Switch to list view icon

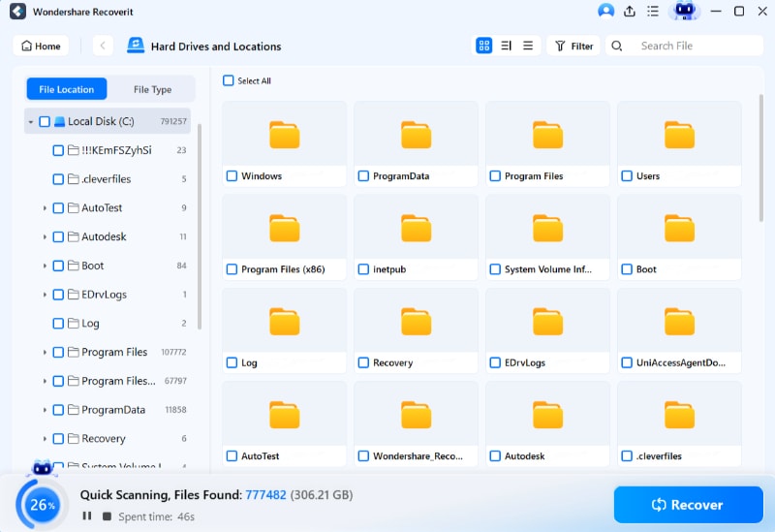coord(528,46)
